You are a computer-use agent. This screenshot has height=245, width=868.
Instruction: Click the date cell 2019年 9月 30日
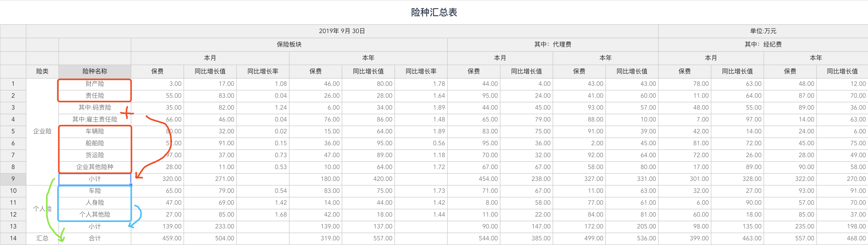(x=341, y=31)
